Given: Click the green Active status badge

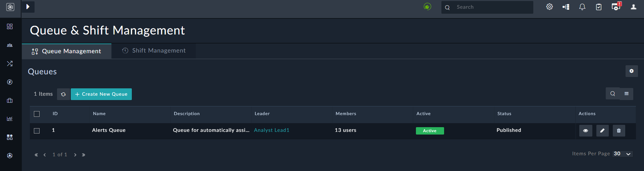Looking at the screenshot, I should pos(430,131).
